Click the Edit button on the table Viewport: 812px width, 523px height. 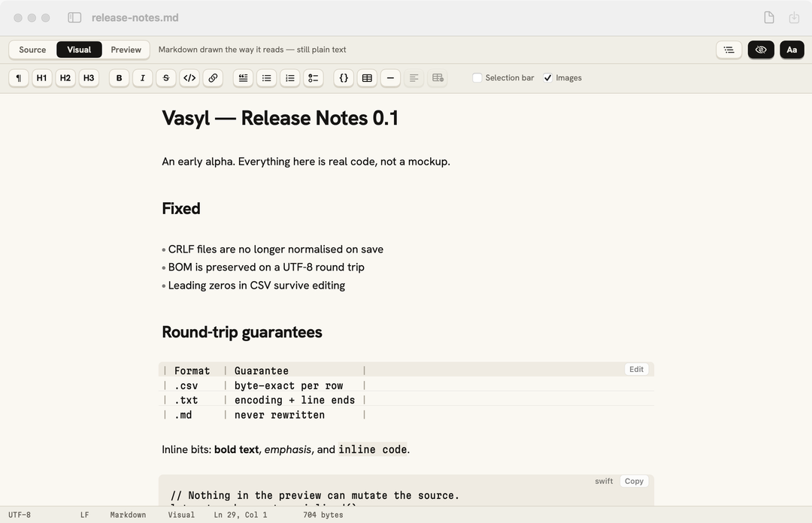(637, 369)
